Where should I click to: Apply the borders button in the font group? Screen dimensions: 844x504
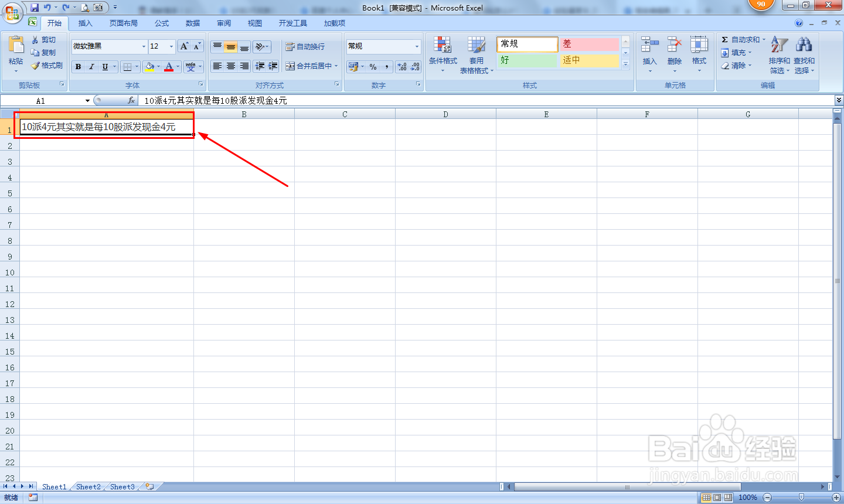tap(127, 67)
